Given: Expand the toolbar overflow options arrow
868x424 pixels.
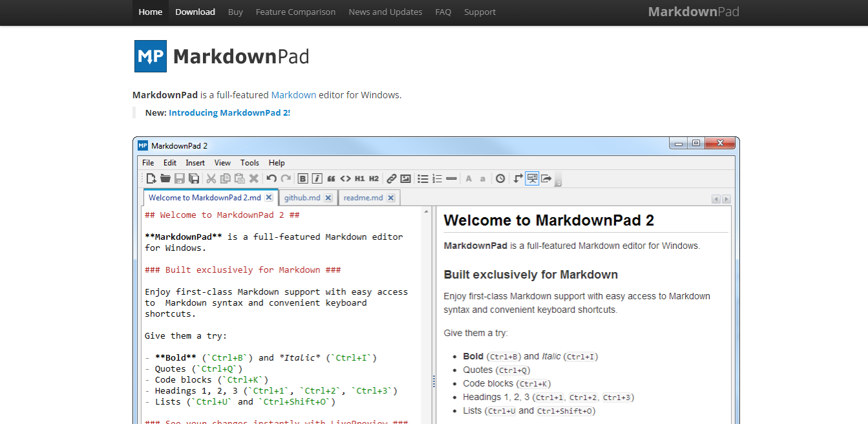Looking at the screenshot, I should tap(558, 180).
